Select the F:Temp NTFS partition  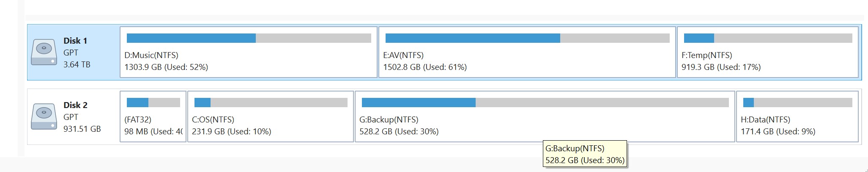768,52
